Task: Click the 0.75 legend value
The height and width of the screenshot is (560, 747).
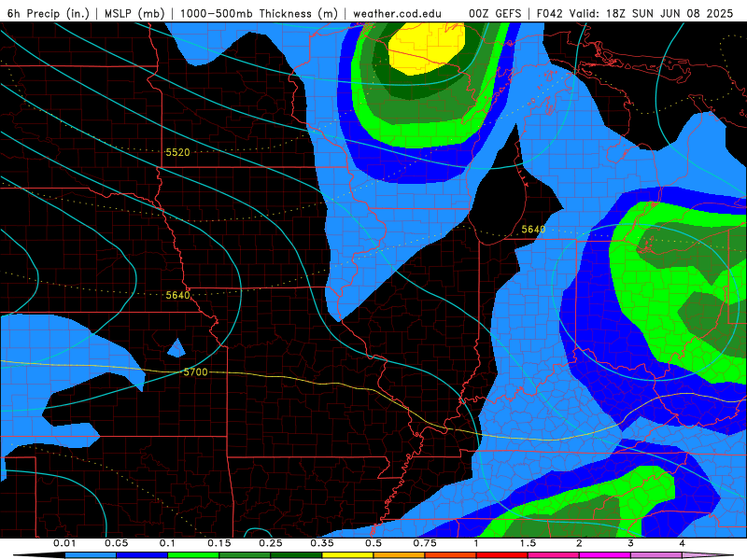Action: (425, 543)
